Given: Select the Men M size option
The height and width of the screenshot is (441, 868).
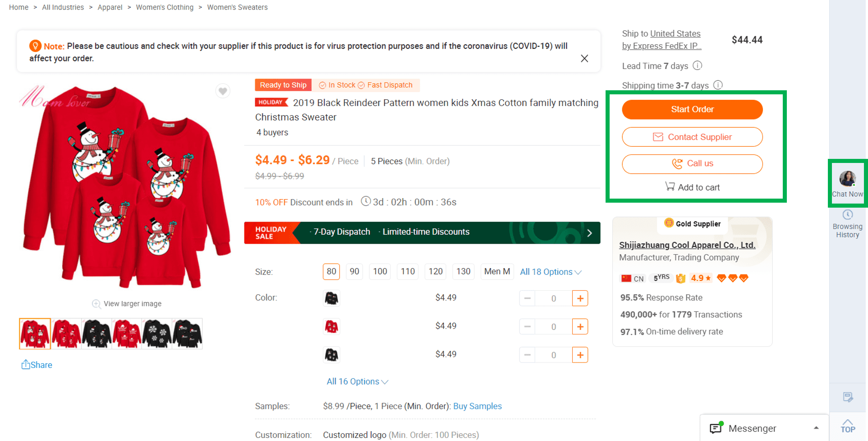Looking at the screenshot, I should coord(497,271).
